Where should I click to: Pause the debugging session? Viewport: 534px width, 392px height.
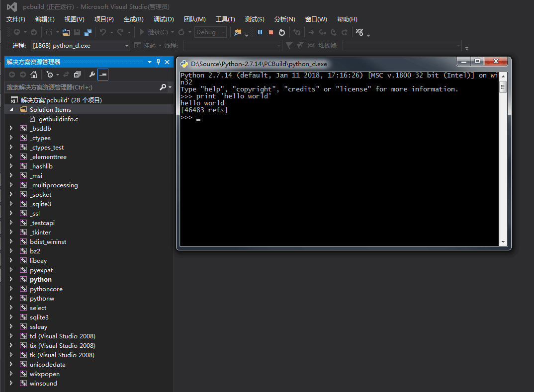pos(260,32)
